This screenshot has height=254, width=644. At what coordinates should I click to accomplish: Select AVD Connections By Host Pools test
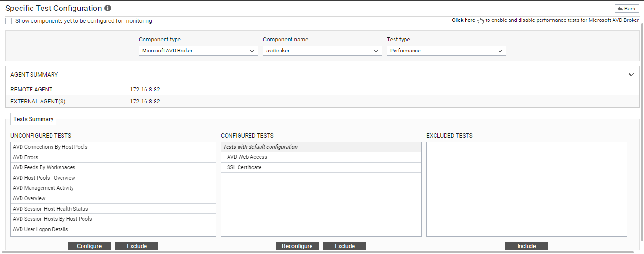(x=113, y=147)
